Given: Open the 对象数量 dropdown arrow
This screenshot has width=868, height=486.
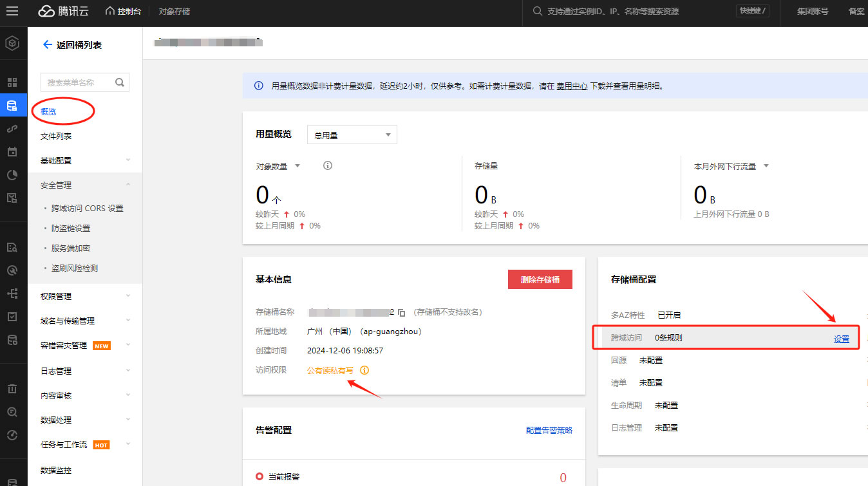Looking at the screenshot, I should pos(297,165).
